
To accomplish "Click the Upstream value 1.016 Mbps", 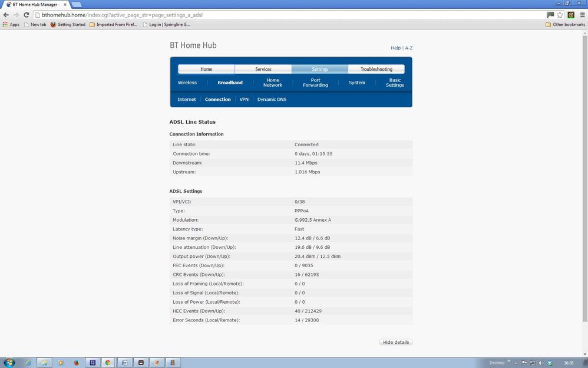I will point(308,172).
